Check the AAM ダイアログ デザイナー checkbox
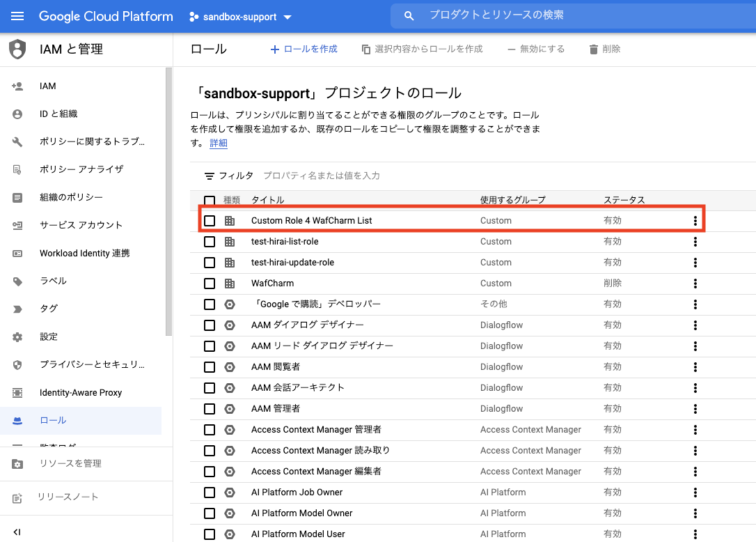Viewport: 756px width, 542px height. click(x=210, y=325)
